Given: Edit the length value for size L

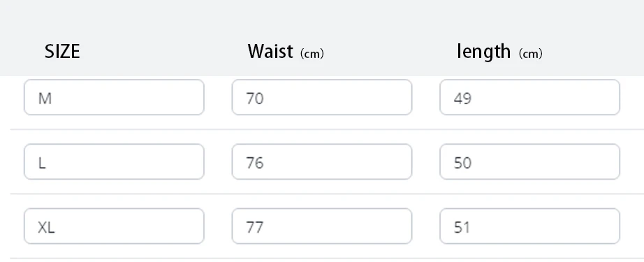Looking at the screenshot, I should 529,162.
